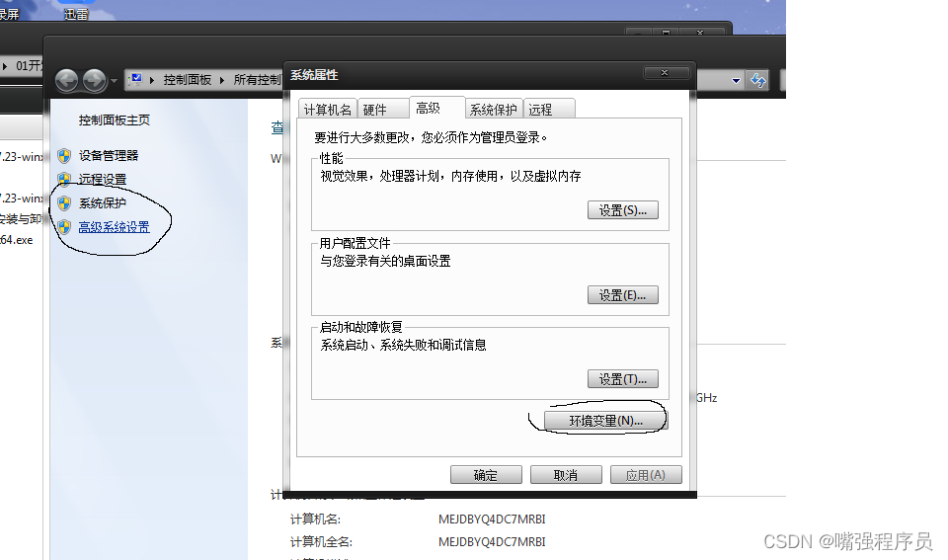The width and height of the screenshot is (948, 560).
Task: Select the 高级 tab
Action: coord(436,108)
